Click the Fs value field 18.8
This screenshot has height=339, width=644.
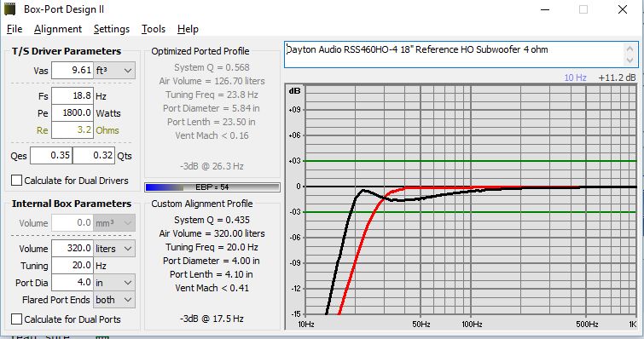[73, 96]
